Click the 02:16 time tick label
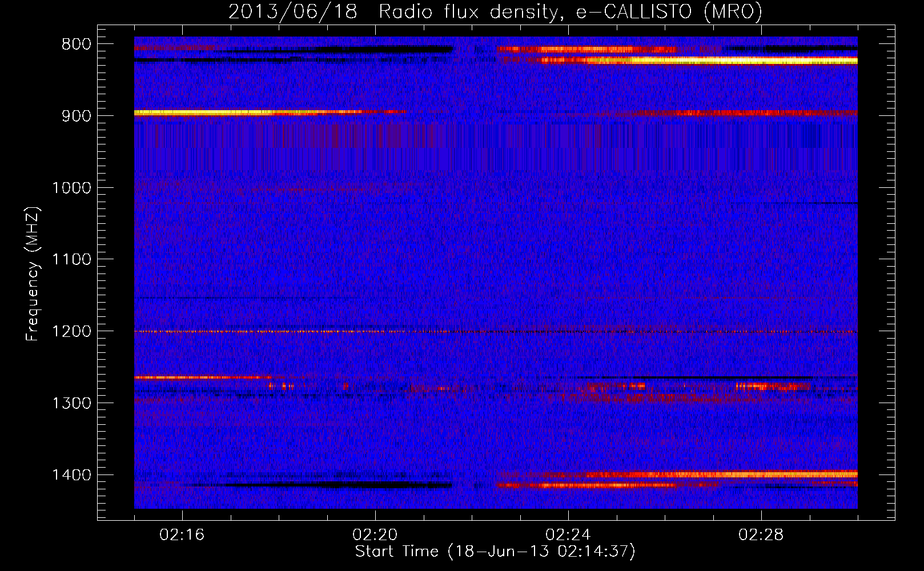924x571 pixels. pyautogui.click(x=182, y=535)
